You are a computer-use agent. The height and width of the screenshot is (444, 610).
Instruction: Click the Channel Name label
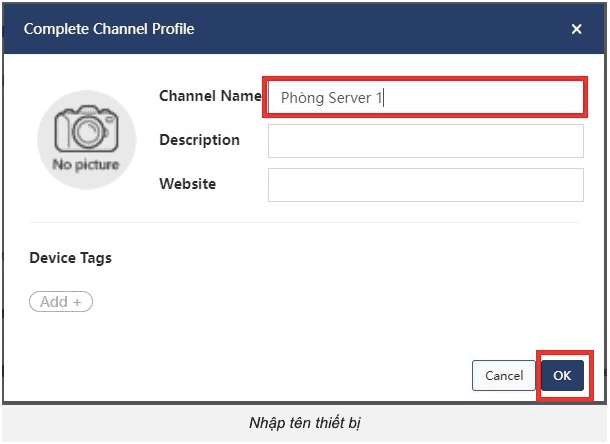(209, 96)
